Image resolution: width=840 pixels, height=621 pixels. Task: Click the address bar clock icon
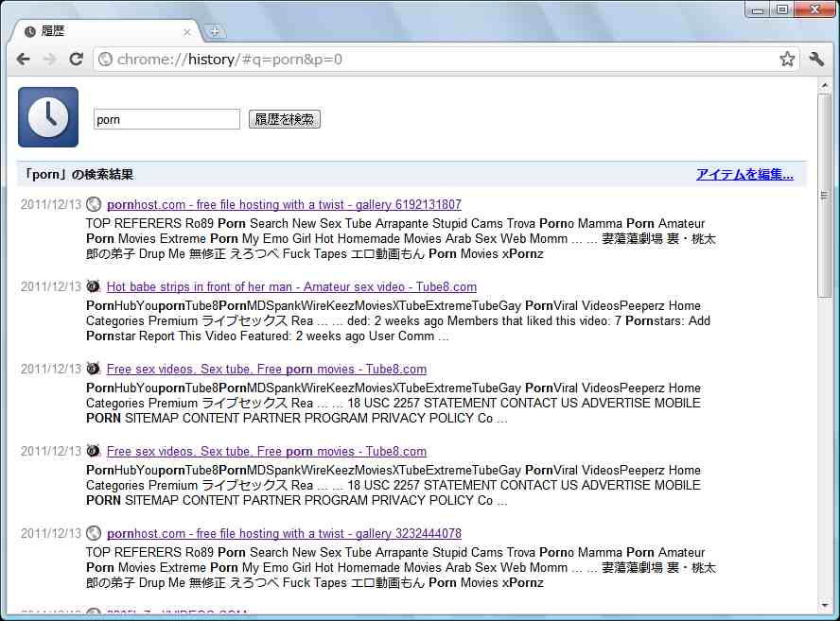pos(106,59)
